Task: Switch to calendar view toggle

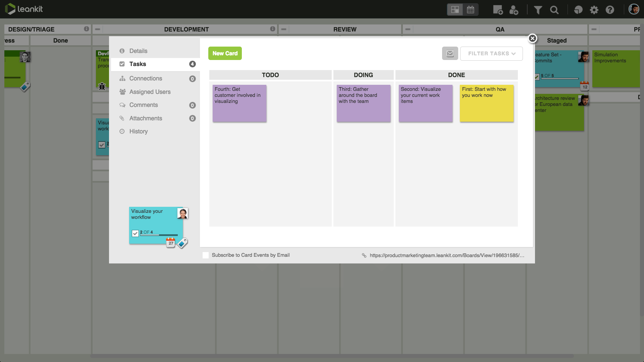Action: point(470,9)
